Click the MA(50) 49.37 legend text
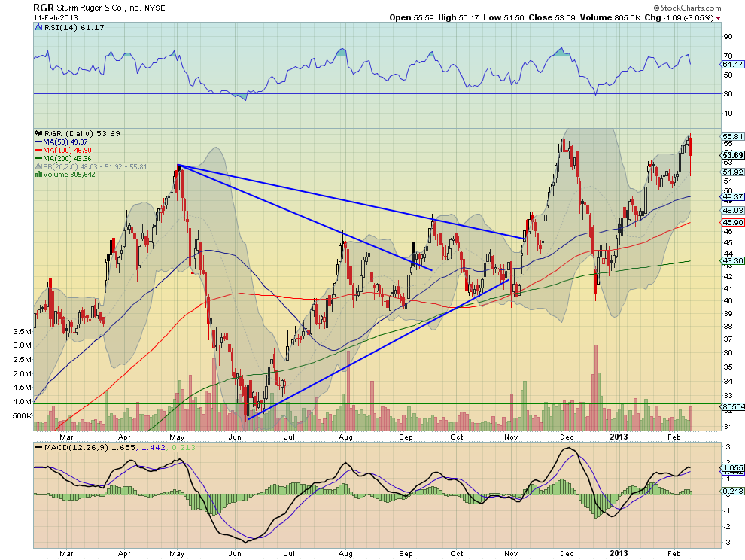 tap(65, 142)
